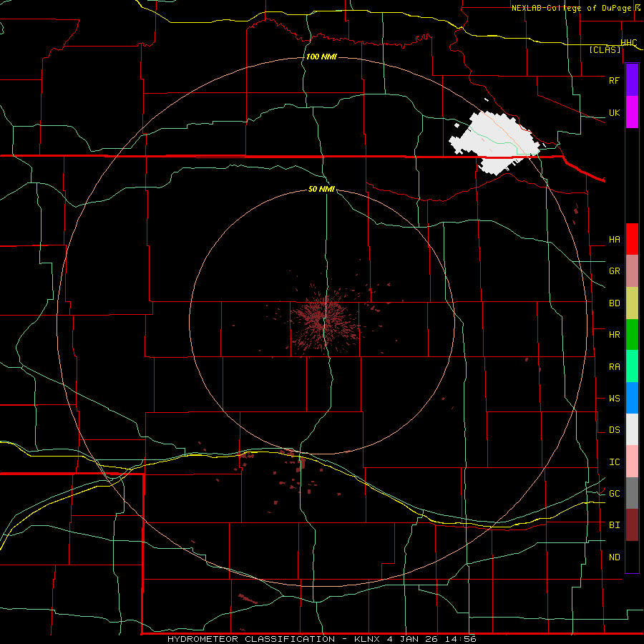The width and height of the screenshot is (644, 644).
Task: Click the HYDROMETEOR CLASSIFICATION title text
Action: (251, 639)
